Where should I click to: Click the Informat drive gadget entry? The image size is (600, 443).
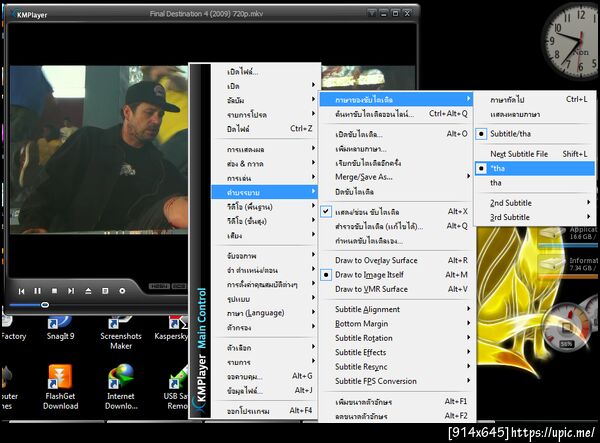(x=569, y=265)
